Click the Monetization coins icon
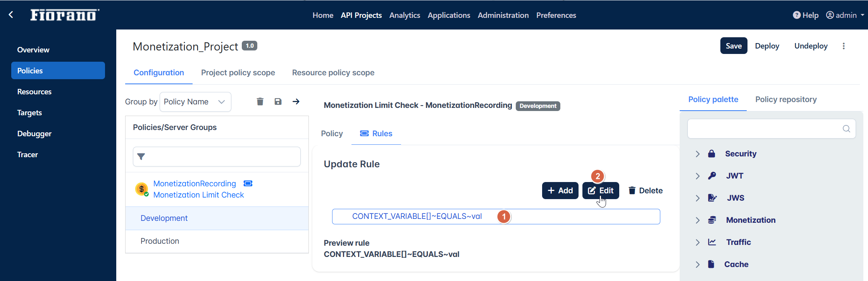Screen dimensions: 868x281 (712, 220)
